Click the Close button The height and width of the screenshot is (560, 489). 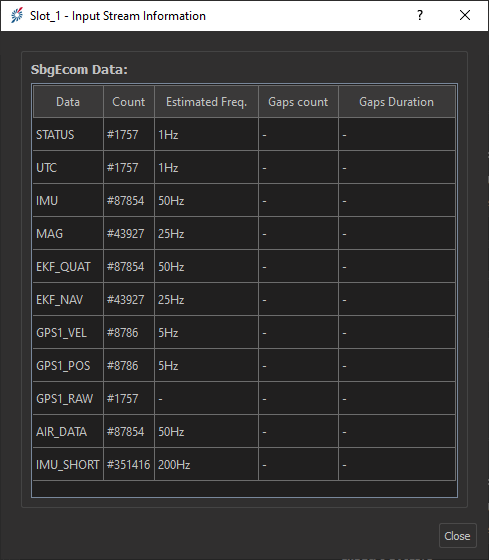point(457,536)
